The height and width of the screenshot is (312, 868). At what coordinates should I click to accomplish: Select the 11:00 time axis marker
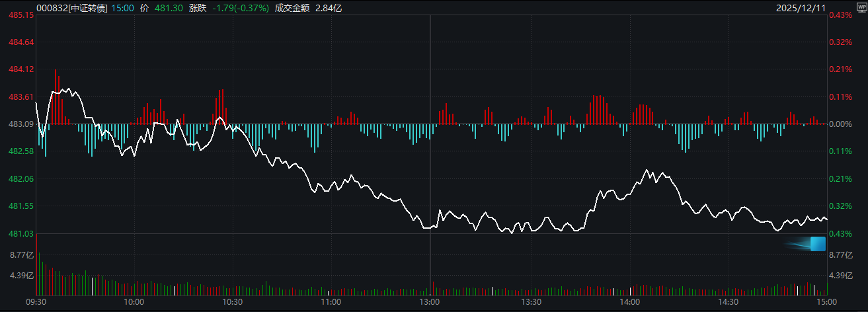pyautogui.click(x=331, y=301)
